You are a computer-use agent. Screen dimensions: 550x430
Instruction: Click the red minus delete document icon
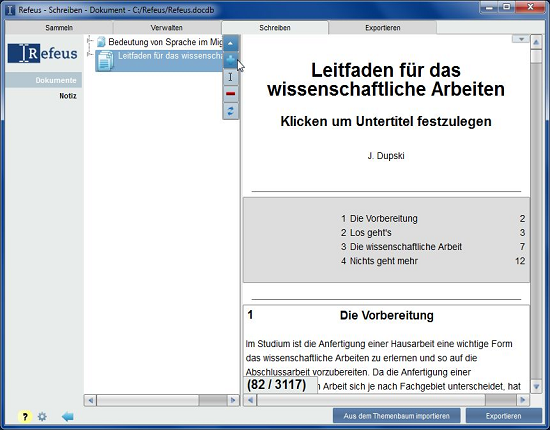[x=230, y=94]
